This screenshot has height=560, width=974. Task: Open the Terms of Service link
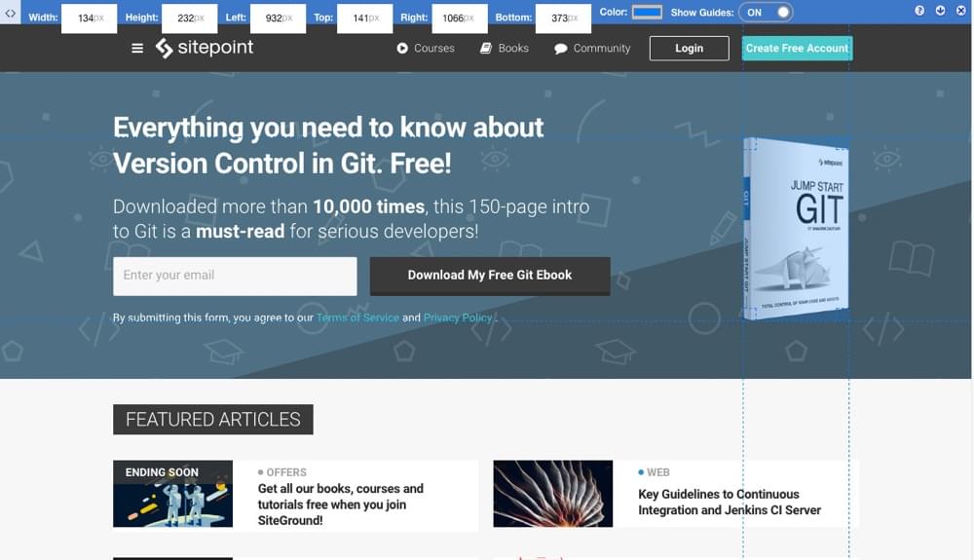tap(357, 317)
